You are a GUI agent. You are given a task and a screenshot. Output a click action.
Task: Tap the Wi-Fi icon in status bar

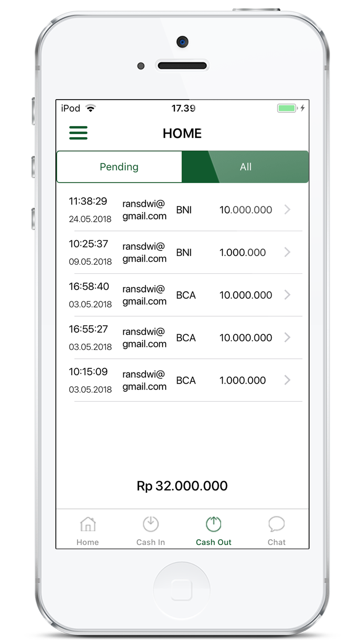90,108
